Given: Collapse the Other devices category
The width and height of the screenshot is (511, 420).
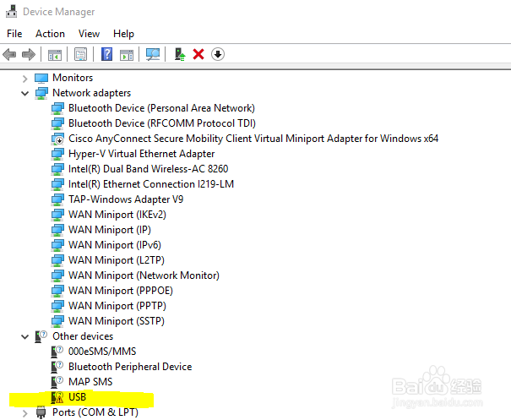Looking at the screenshot, I should [x=25, y=337].
